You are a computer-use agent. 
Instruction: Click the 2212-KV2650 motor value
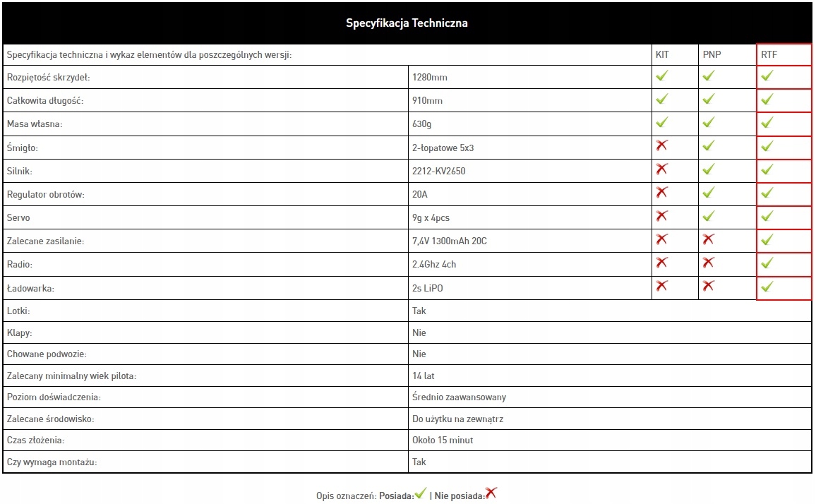[x=439, y=171]
